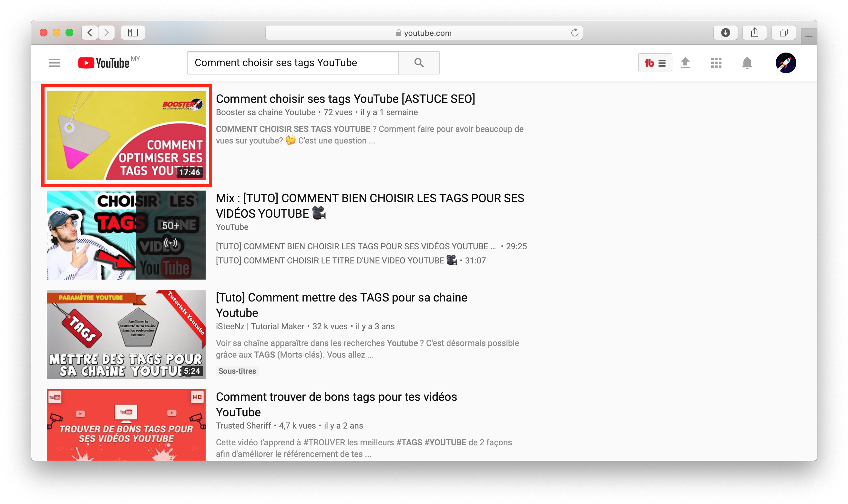
Task: Click the notifications bell
Action: click(746, 63)
